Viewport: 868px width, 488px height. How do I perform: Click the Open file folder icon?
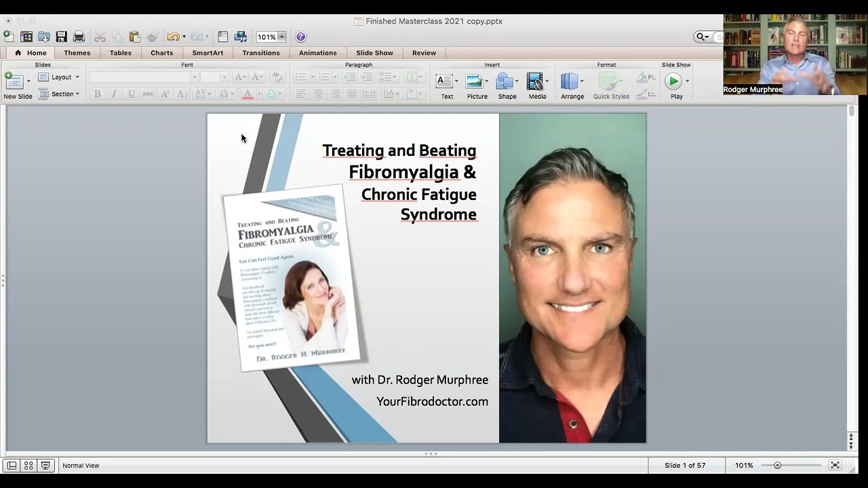pos(44,37)
